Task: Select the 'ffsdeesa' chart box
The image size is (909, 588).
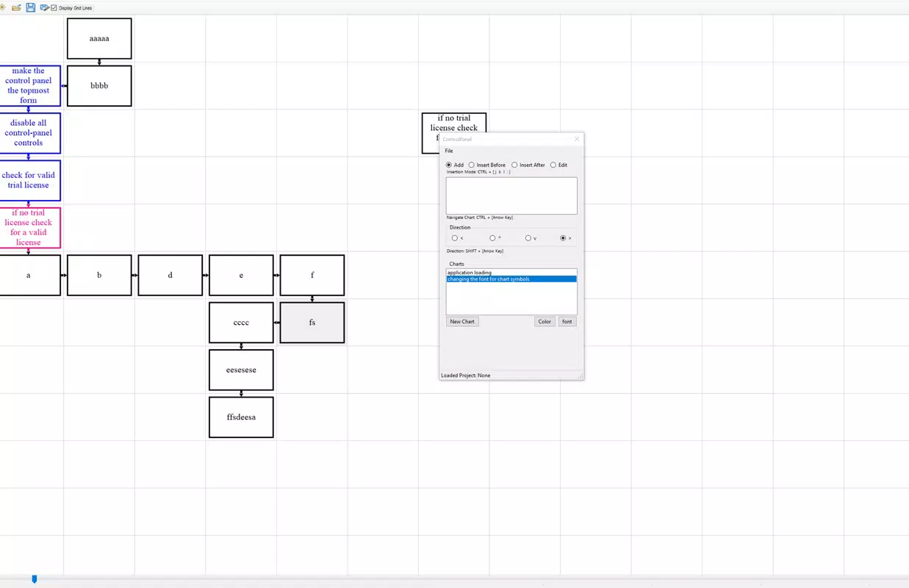Action: (x=241, y=417)
